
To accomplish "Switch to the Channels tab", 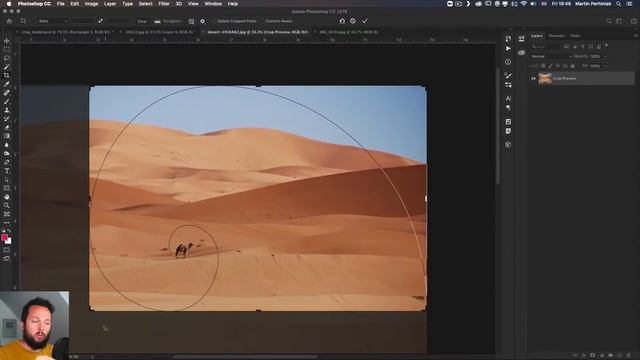I will [x=556, y=36].
